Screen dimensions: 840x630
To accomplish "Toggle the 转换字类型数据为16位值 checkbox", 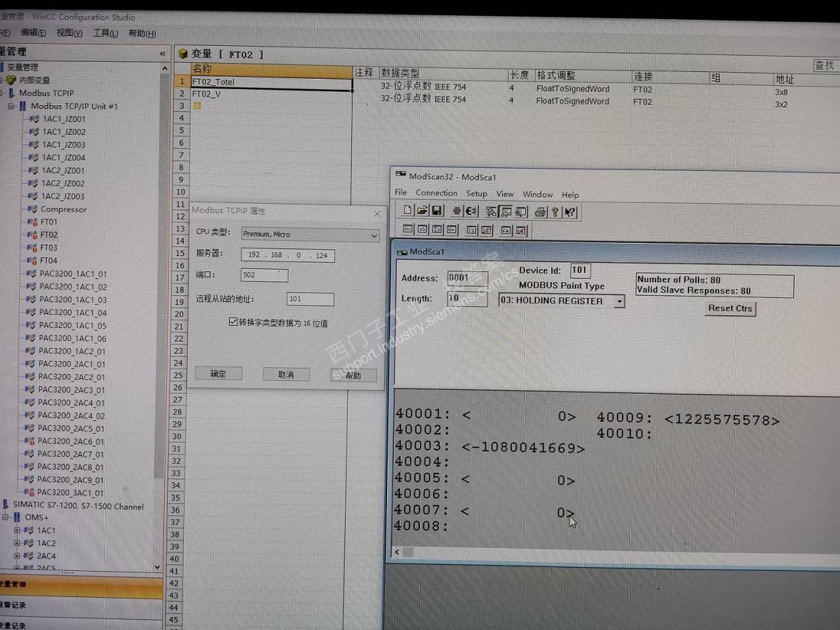I will coord(233,322).
